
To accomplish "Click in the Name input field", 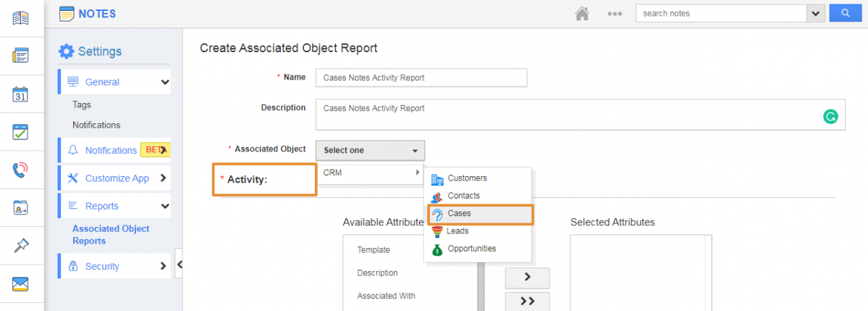I will [x=421, y=78].
